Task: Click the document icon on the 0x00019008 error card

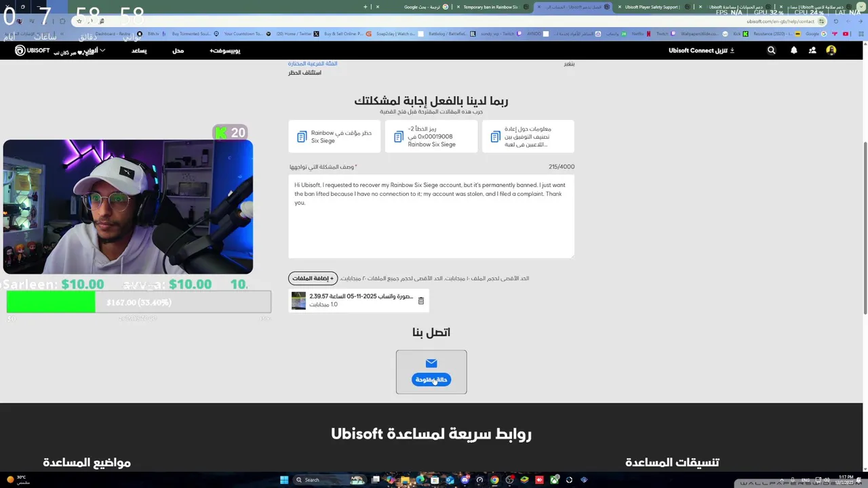Action: [399, 137]
